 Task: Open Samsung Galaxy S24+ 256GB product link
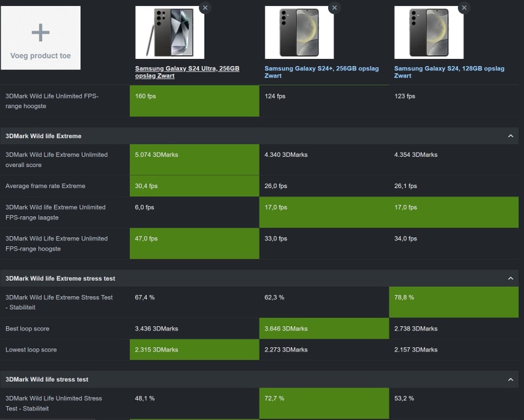point(322,72)
